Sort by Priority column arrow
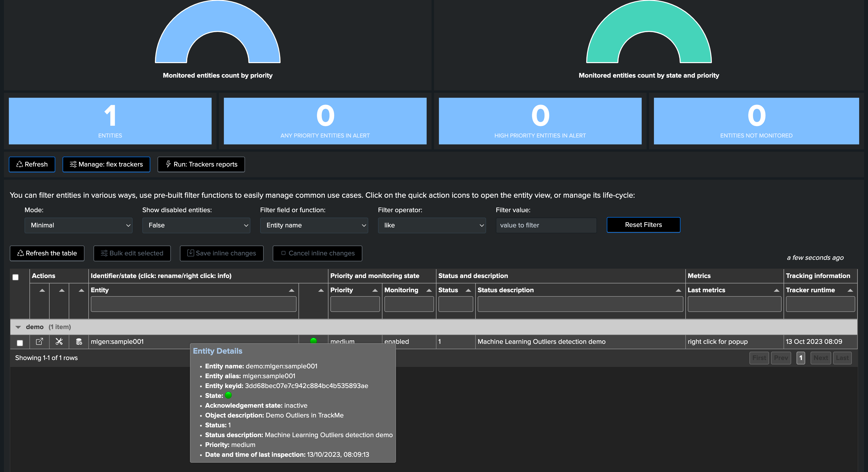 pyautogui.click(x=375, y=290)
